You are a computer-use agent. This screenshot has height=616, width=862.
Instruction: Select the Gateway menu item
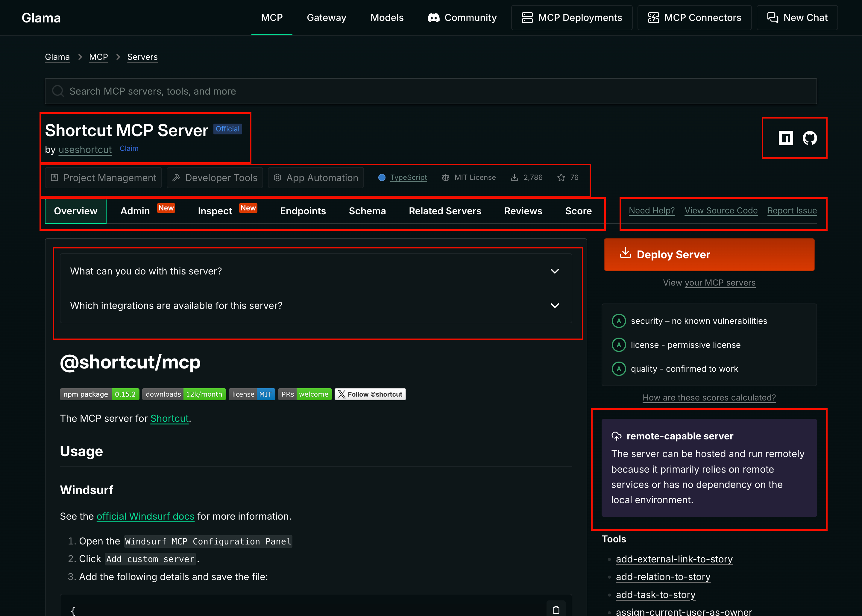pyautogui.click(x=326, y=18)
